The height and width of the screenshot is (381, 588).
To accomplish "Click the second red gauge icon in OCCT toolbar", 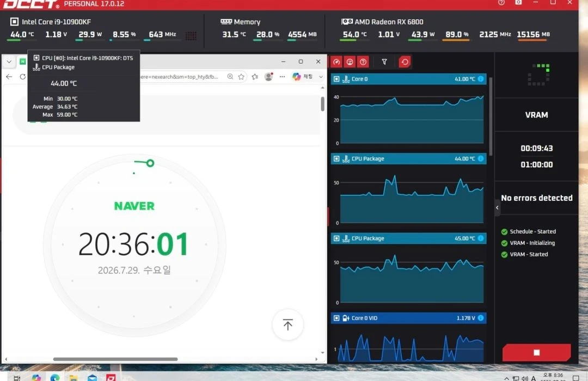I will 350,62.
